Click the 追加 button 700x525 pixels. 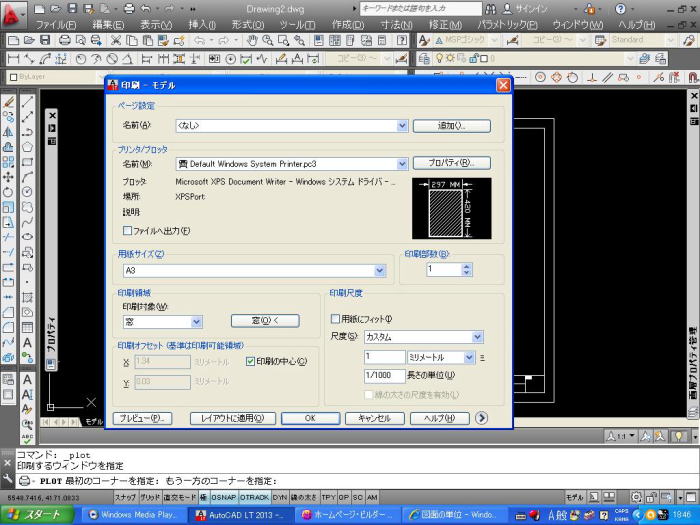tap(452, 126)
